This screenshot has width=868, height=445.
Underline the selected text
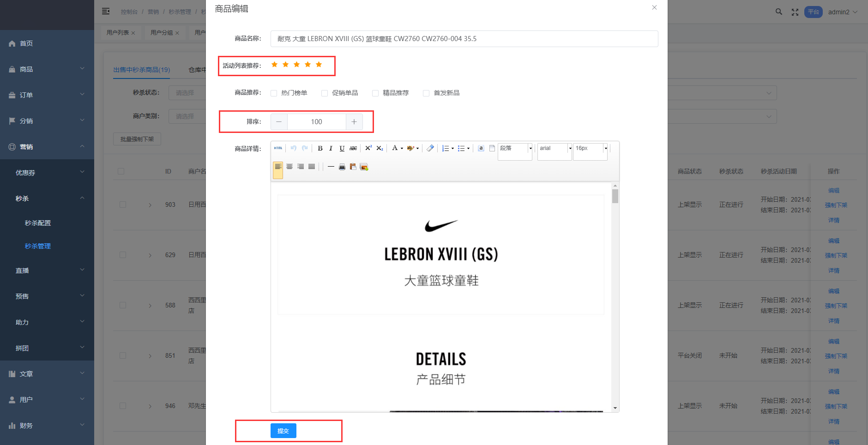(342, 148)
